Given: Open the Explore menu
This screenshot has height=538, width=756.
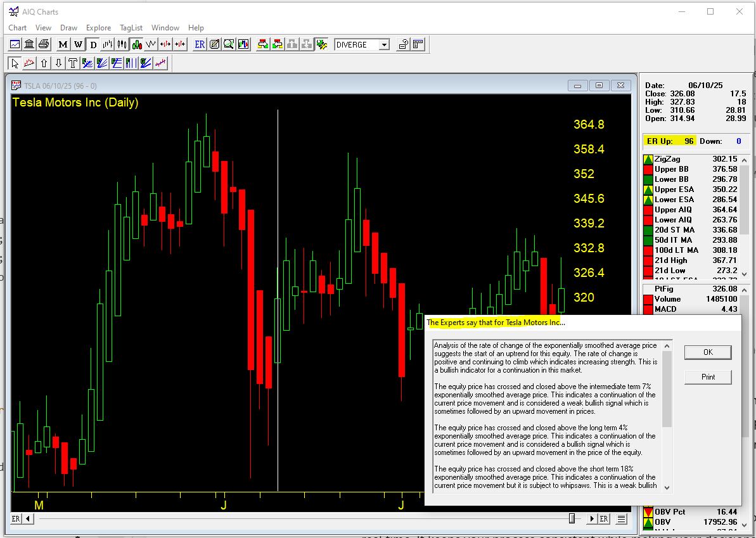Looking at the screenshot, I should 98,28.
